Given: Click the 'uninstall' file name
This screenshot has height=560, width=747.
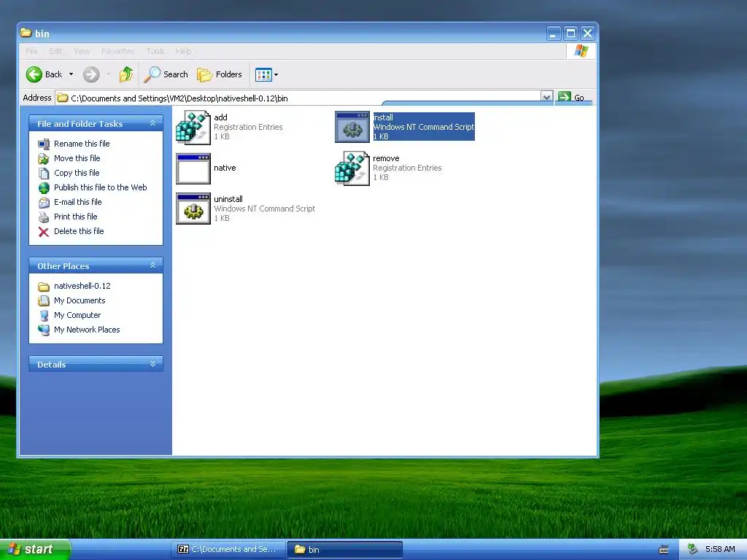Looking at the screenshot, I should tap(228, 199).
